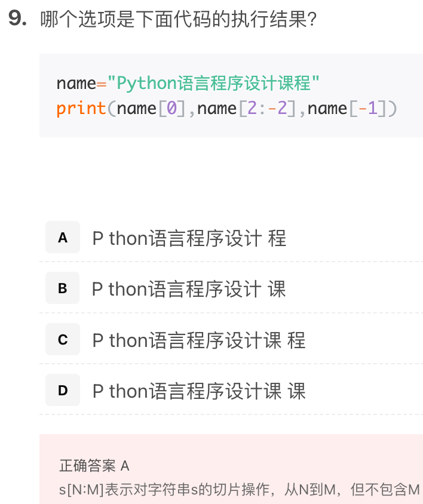Screen dimensions: 423x504
Task: Click the green Python string literal in code
Action: pos(213,83)
